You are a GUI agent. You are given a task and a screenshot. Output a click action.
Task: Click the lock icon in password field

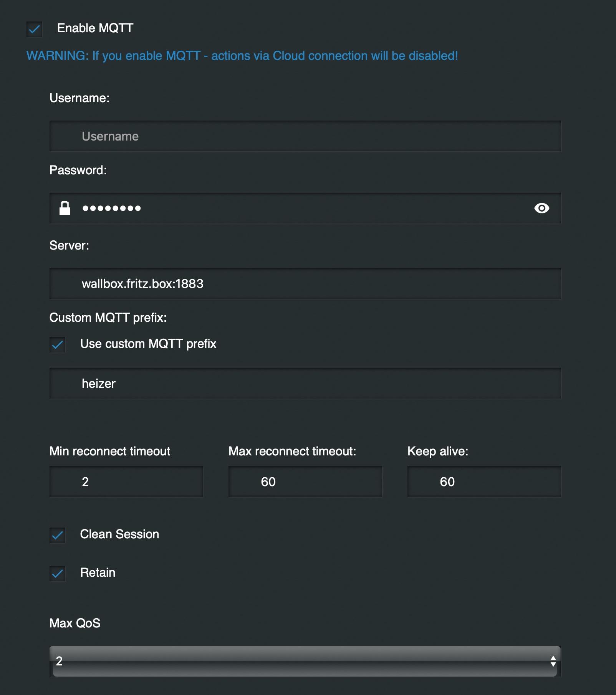(65, 208)
